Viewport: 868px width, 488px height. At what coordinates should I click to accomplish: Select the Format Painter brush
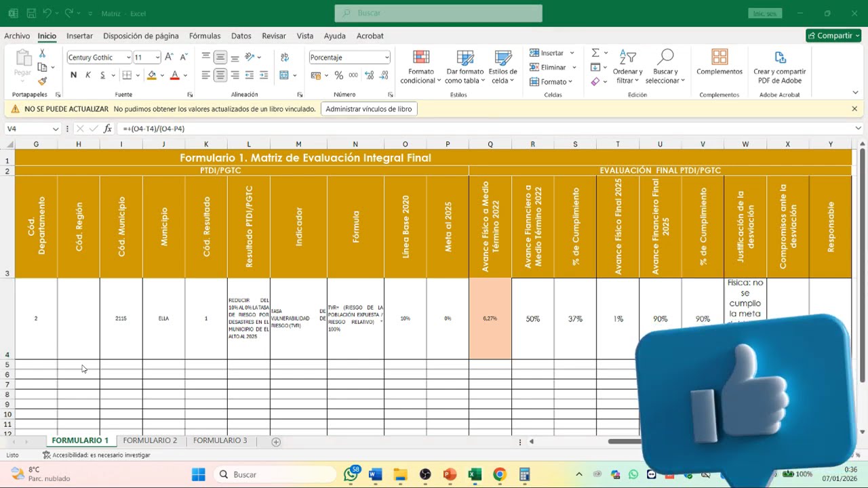(42, 81)
